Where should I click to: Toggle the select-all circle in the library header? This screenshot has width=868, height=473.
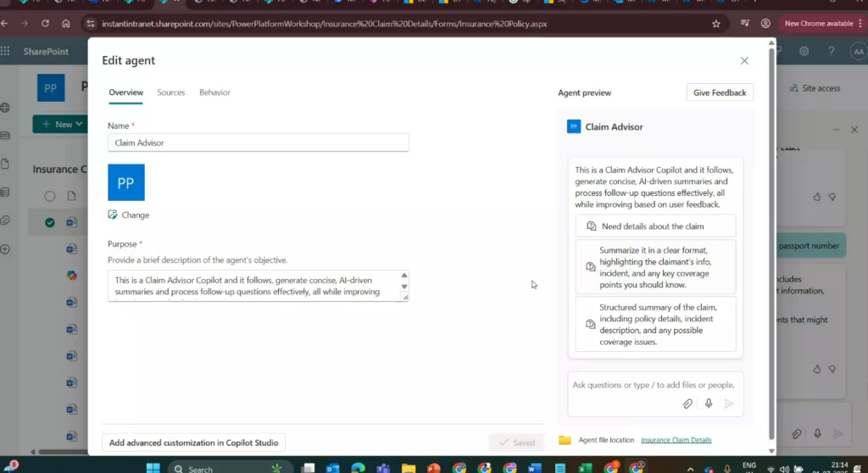(x=50, y=196)
